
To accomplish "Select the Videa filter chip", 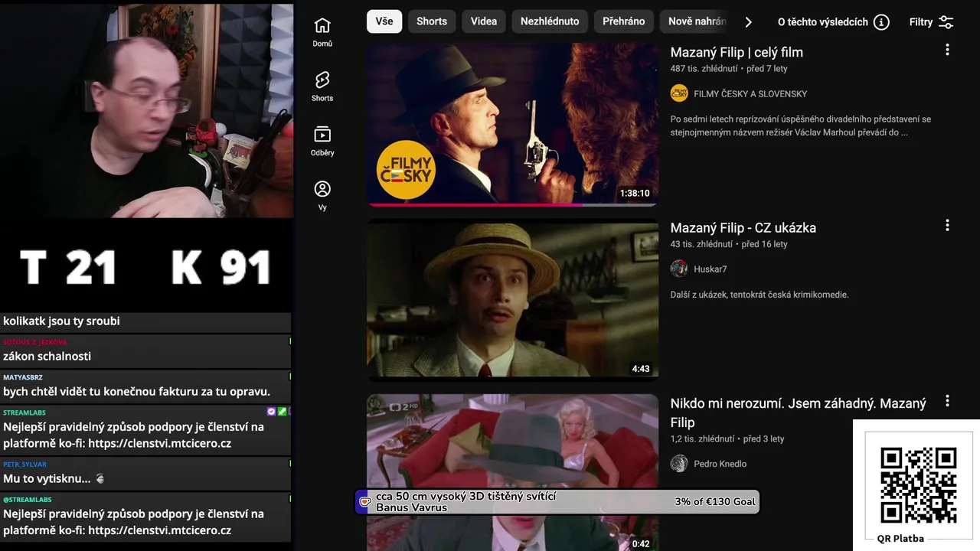I will (x=484, y=21).
